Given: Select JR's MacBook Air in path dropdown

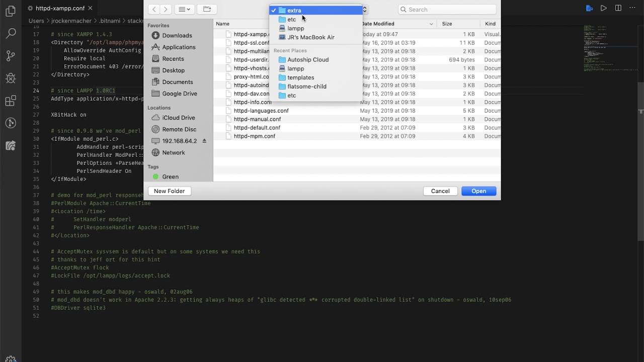Looking at the screenshot, I should click(x=316, y=37).
